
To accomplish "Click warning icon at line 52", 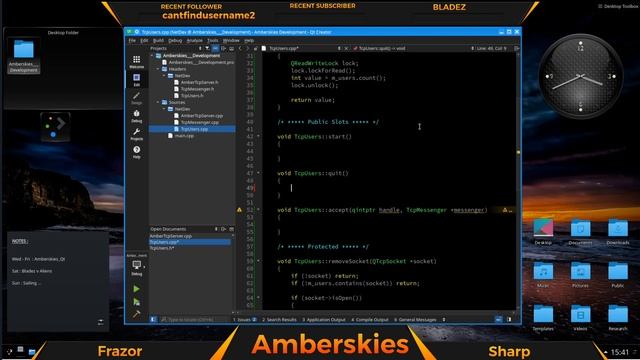I will pyautogui.click(x=239, y=210).
